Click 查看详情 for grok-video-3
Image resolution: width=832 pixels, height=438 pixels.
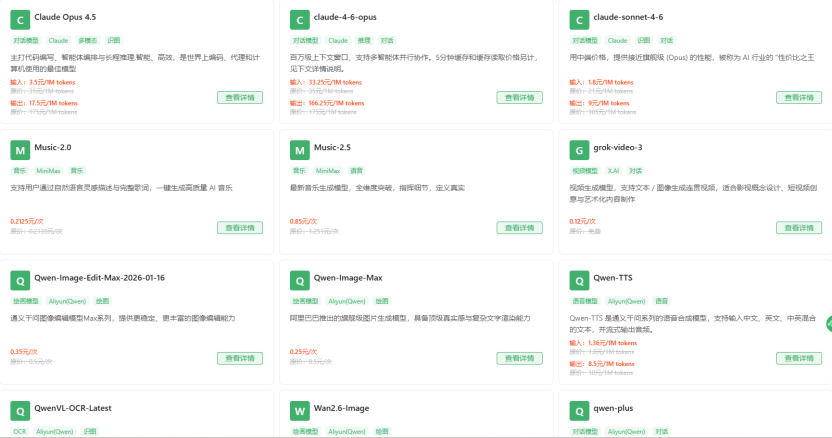pyautogui.click(x=799, y=227)
